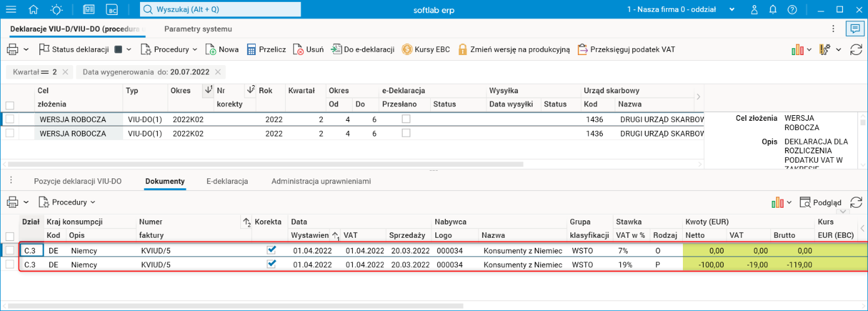The image size is (868, 311).
Task: Open Kursy EBC exchange rates
Action: [426, 49]
